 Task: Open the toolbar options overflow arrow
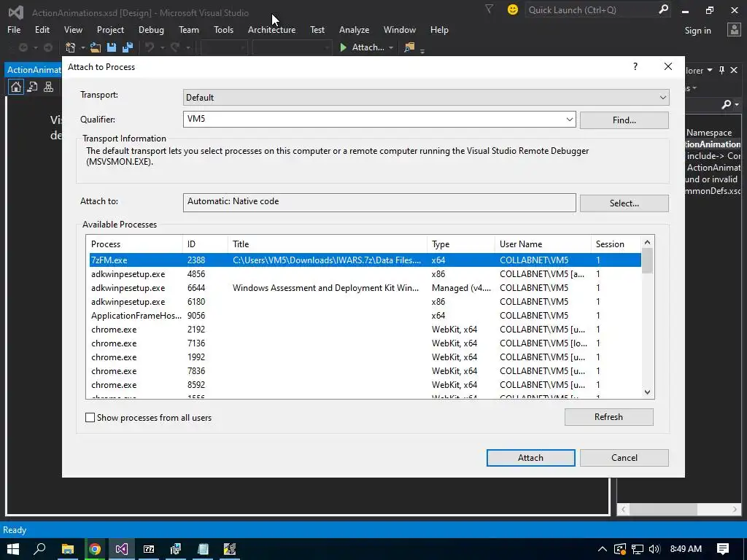click(422, 50)
